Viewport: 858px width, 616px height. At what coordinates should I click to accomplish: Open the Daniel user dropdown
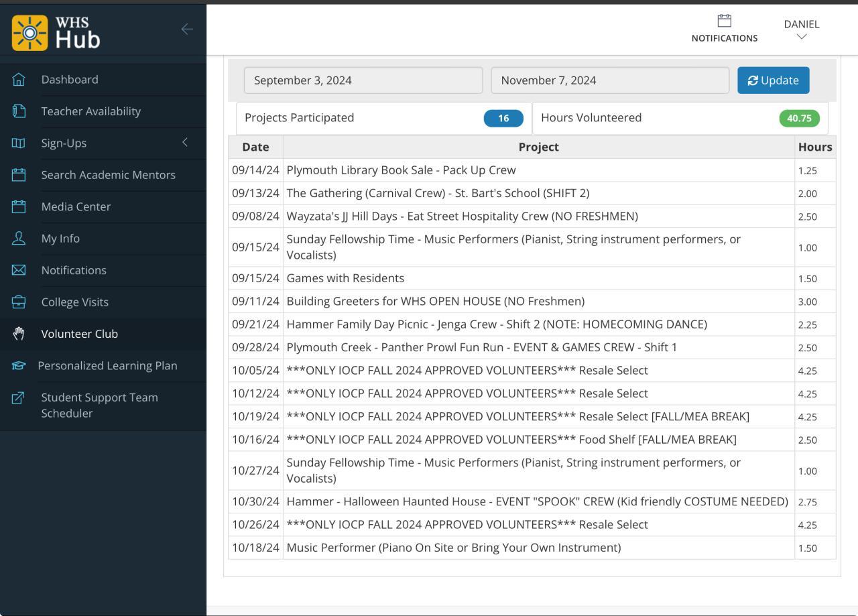pyautogui.click(x=801, y=29)
